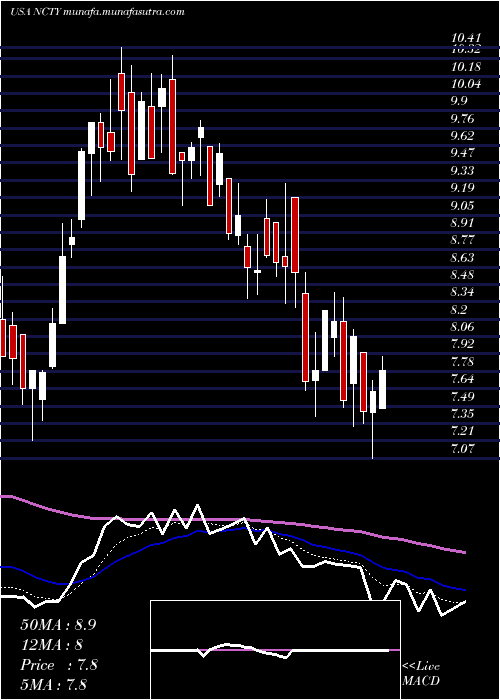Click the 10.04 price level label

coord(466,84)
